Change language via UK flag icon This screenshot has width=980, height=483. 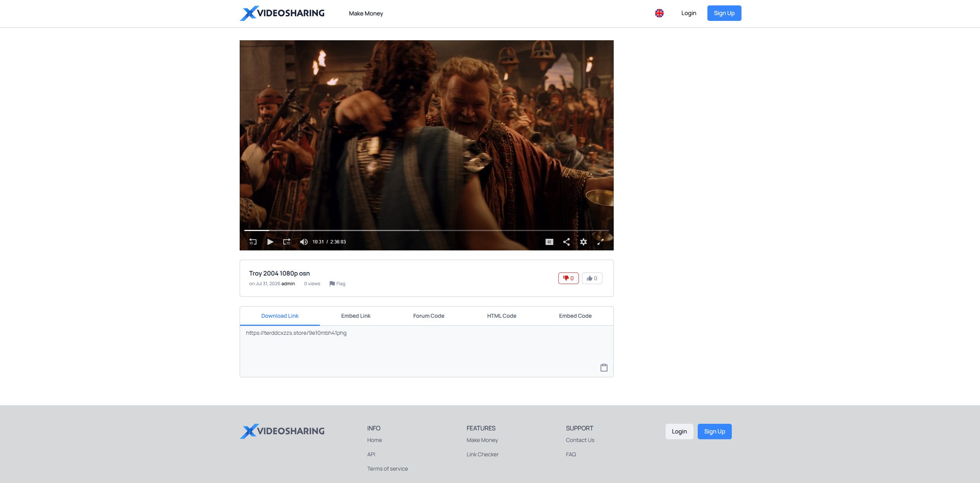pyautogui.click(x=659, y=13)
